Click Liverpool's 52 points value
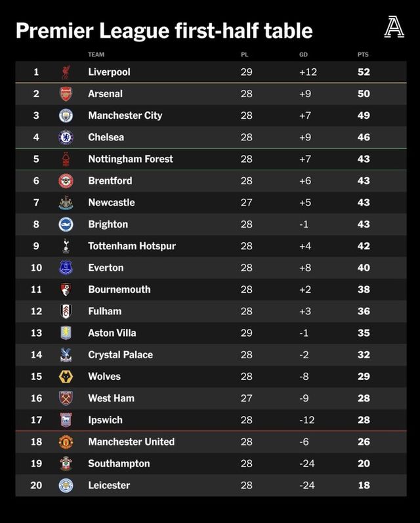 [364, 72]
